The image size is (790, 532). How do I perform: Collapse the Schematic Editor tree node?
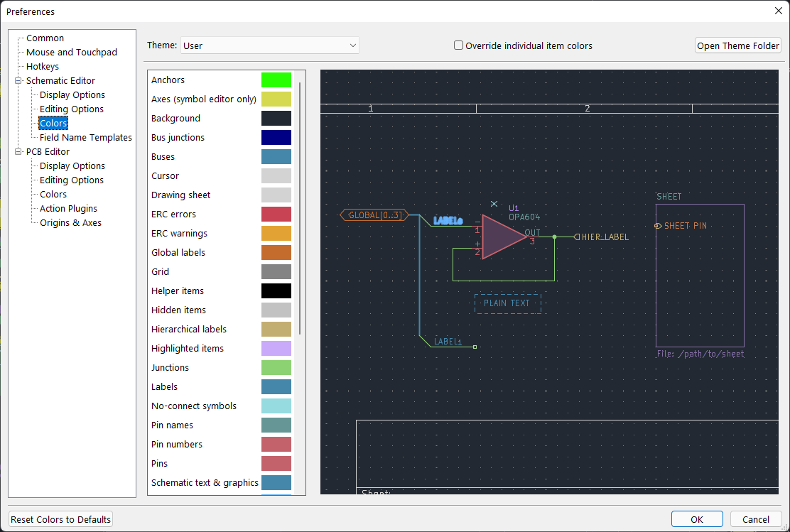tap(18, 80)
